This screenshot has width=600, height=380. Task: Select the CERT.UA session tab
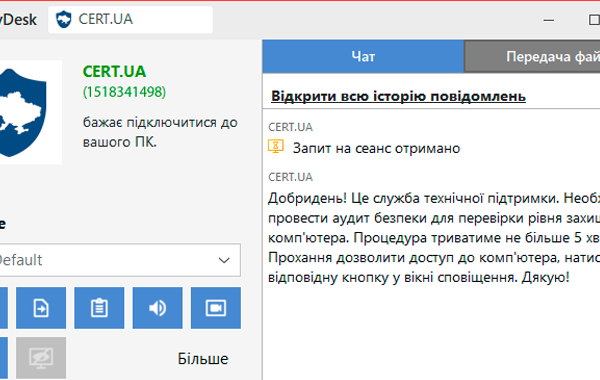130,19
